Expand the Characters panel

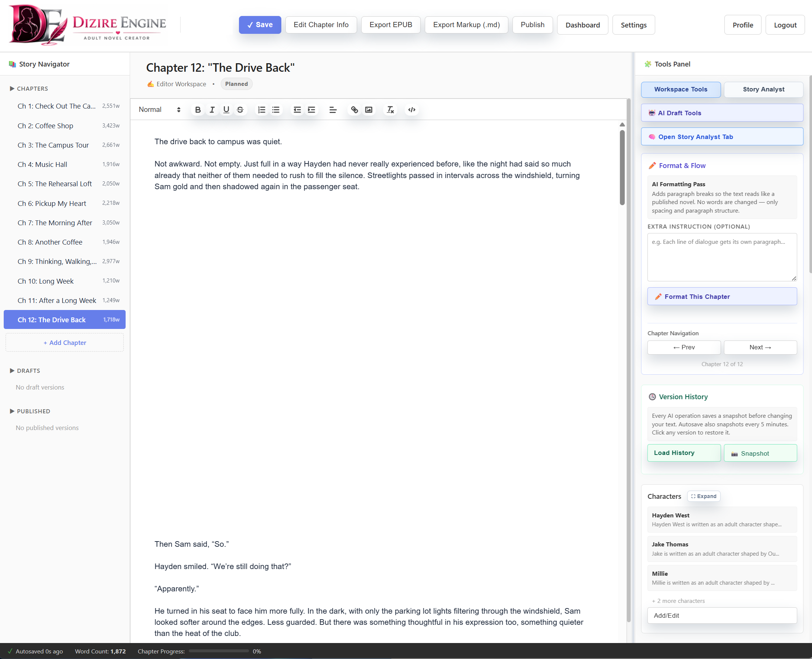click(x=704, y=496)
